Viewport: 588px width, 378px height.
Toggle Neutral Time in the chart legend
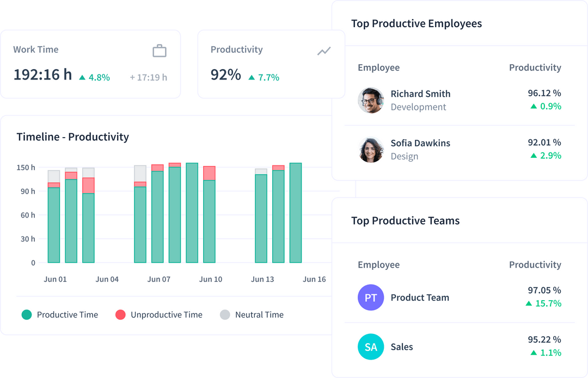point(259,314)
